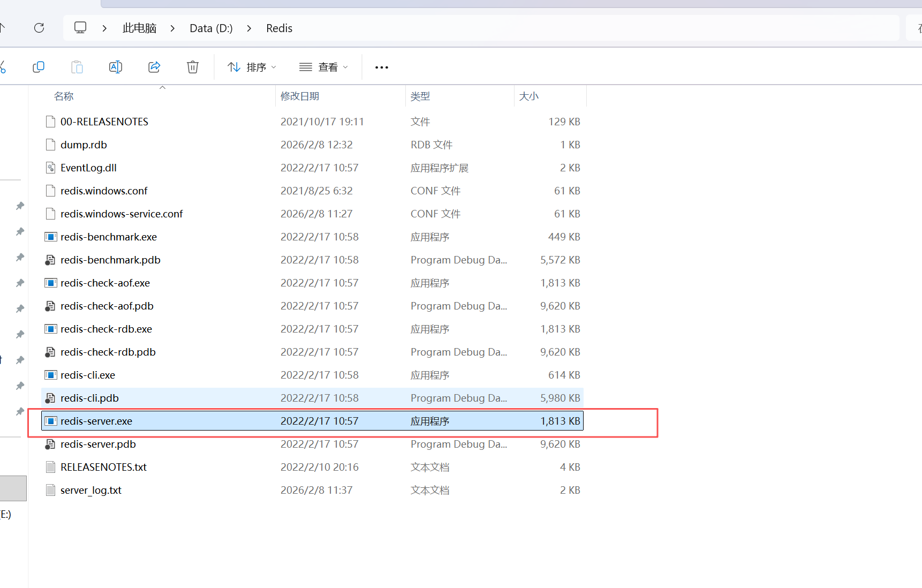Image resolution: width=922 pixels, height=588 pixels.
Task: Click the redis.windows.conf file icon
Action: 50,191
